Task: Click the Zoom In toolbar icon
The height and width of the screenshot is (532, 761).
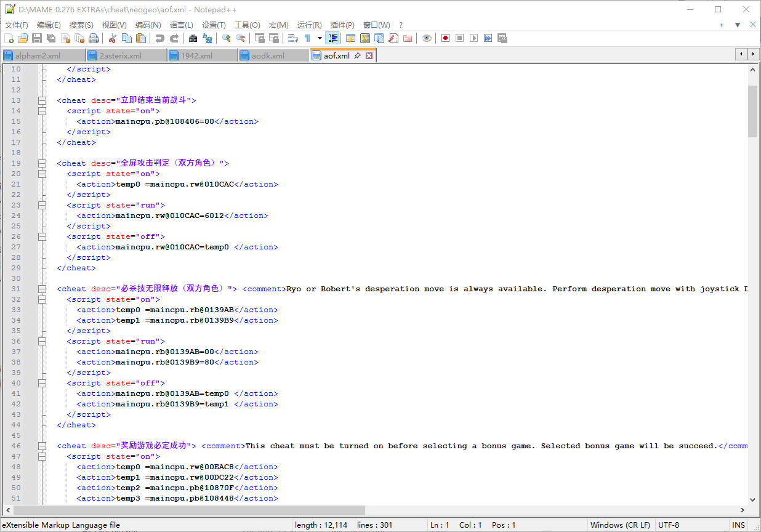Action: click(227, 38)
